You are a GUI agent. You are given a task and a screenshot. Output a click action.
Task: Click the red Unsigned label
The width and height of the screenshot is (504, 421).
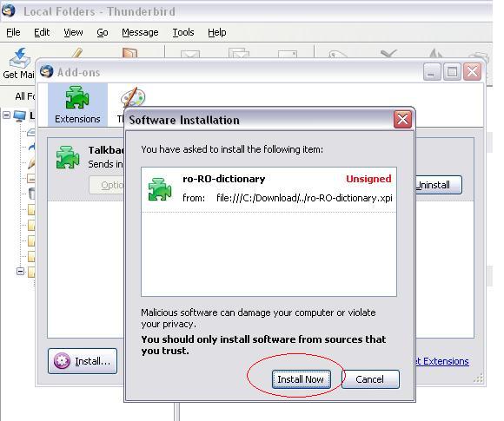click(x=368, y=179)
